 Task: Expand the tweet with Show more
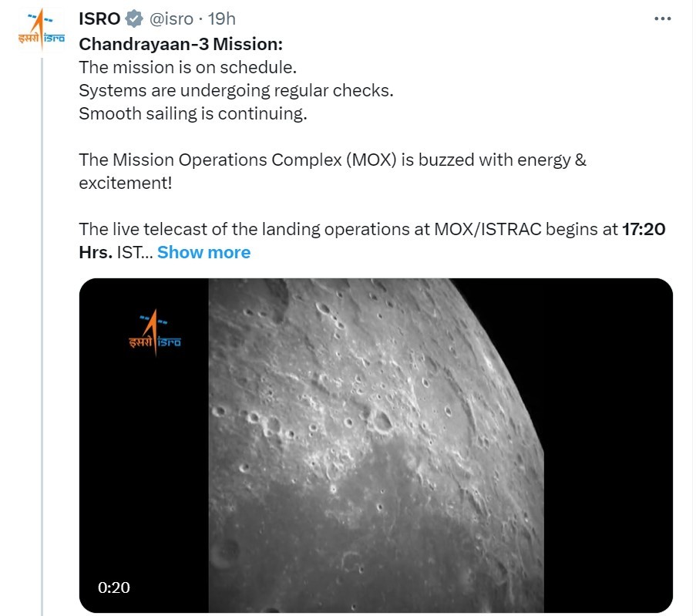pyautogui.click(x=203, y=252)
